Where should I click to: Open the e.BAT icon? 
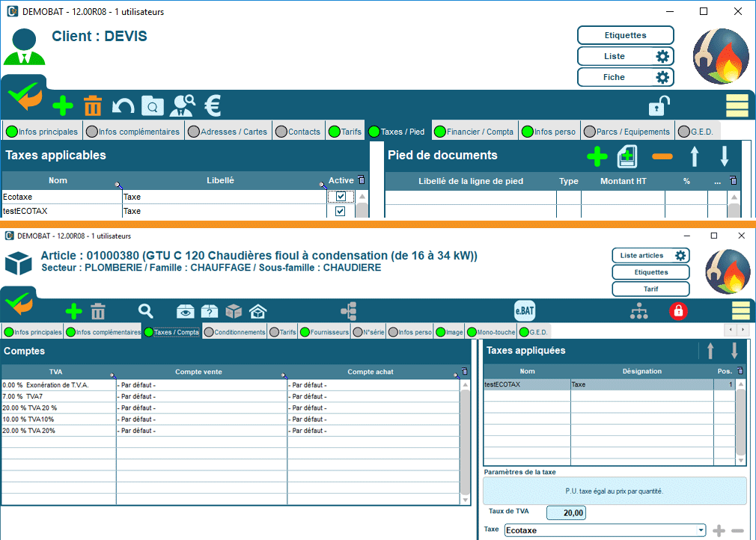coord(525,311)
